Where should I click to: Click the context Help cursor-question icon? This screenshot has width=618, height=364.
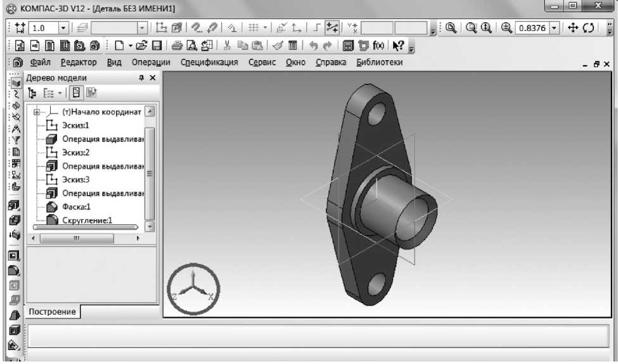(399, 46)
